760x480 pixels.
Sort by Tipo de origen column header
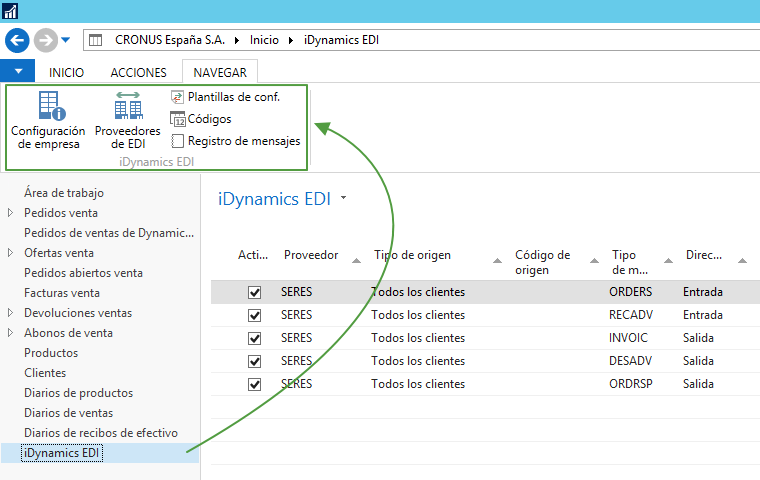pos(412,255)
